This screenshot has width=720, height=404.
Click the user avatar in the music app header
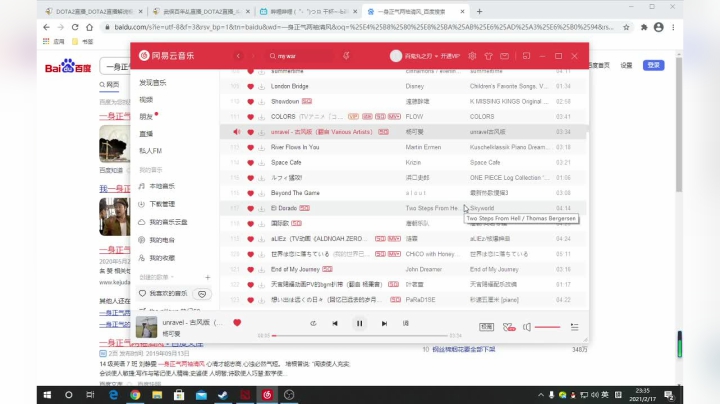click(x=396, y=56)
